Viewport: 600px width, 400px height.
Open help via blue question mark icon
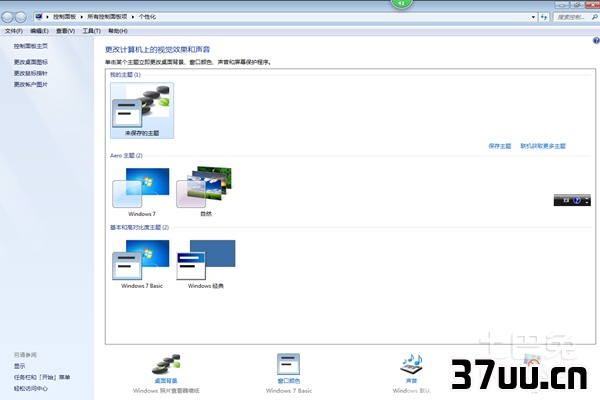pos(596,41)
